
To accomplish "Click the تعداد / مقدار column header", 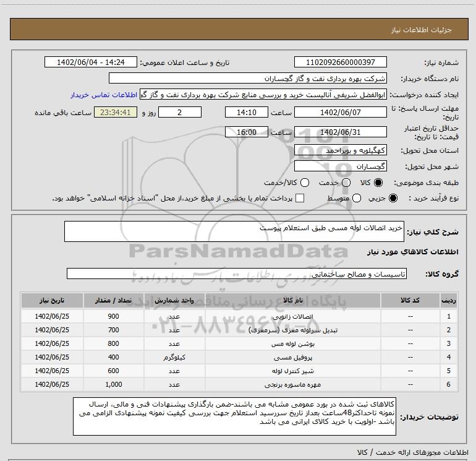I will click(x=114, y=301).
